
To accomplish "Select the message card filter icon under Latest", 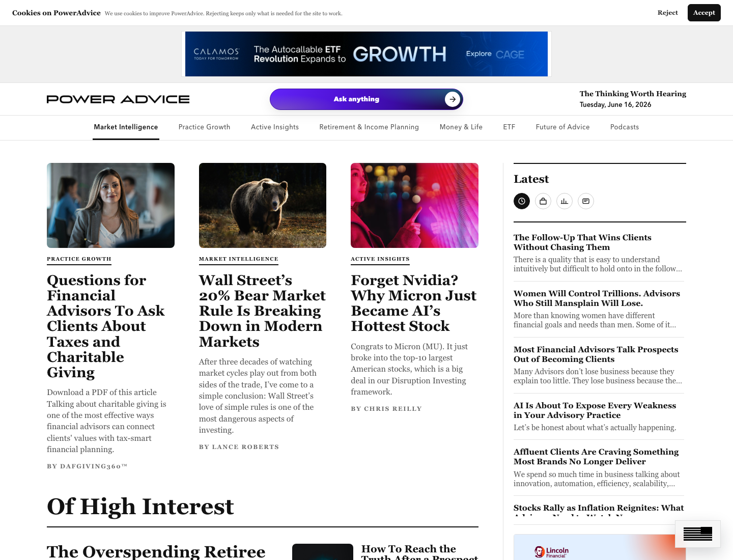I will pyautogui.click(x=586, y=201).
